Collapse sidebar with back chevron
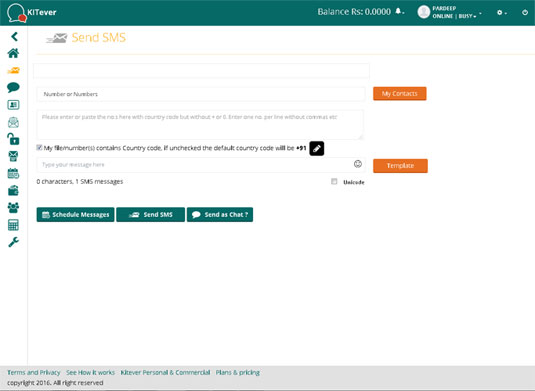This screenshot has width=535, height=391. tap(14, 37)
